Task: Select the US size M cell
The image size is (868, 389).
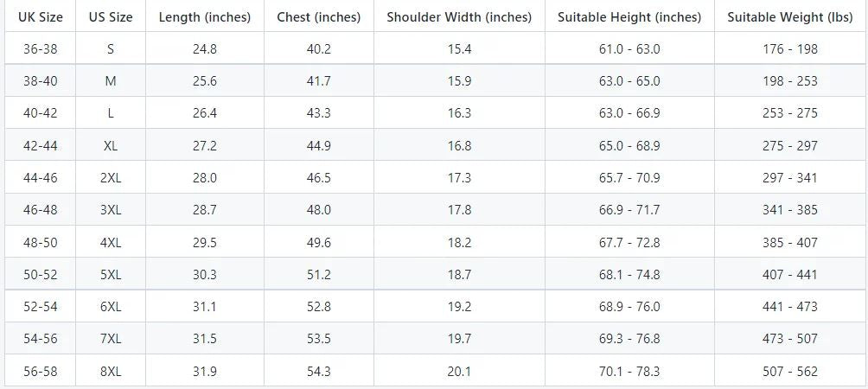Action: 111,81
